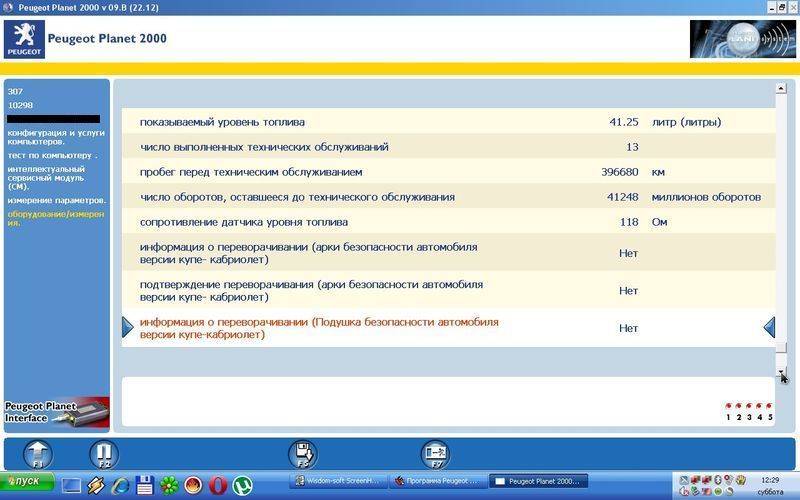Click the Peugeot lion logo

24,39
